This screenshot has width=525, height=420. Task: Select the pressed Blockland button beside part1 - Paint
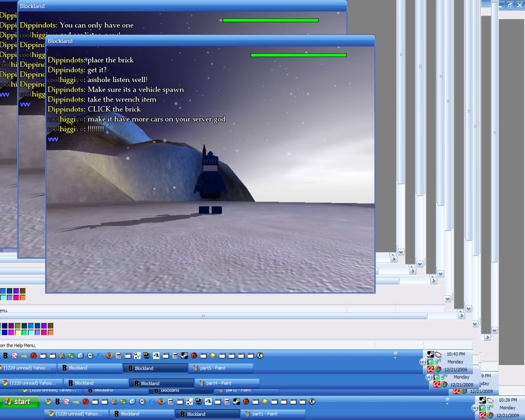208,414
